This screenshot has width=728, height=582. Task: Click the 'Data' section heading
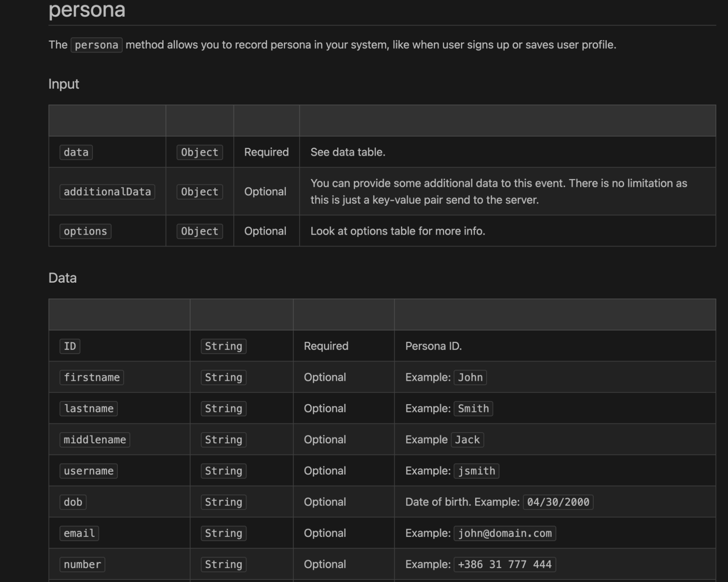pyautogui.click(x=63, y=278)
